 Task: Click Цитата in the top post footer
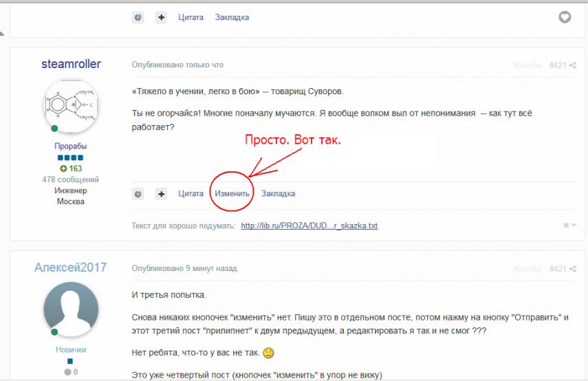pyautogui.click(x=190, y=17)
